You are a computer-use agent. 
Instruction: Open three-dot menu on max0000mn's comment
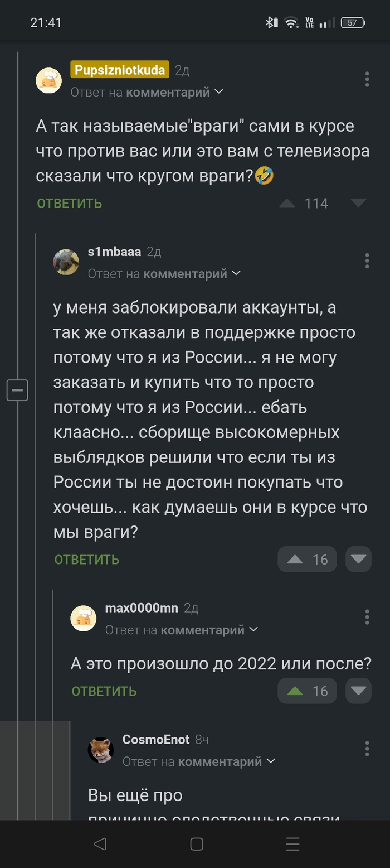367,617
